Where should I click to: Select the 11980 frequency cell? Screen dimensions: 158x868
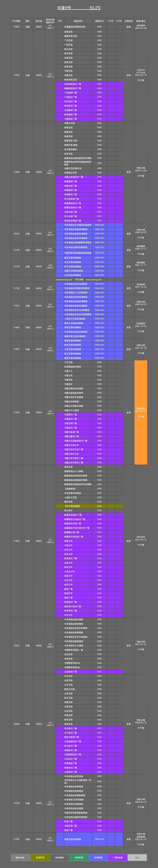(x=16, y=541)
